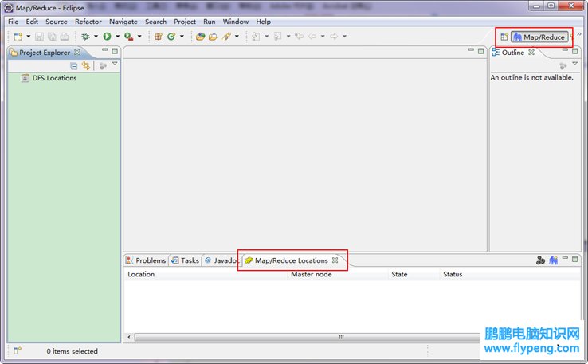Click the Search flashlight icon
The image size is (588, 364).
pos(226,37)
